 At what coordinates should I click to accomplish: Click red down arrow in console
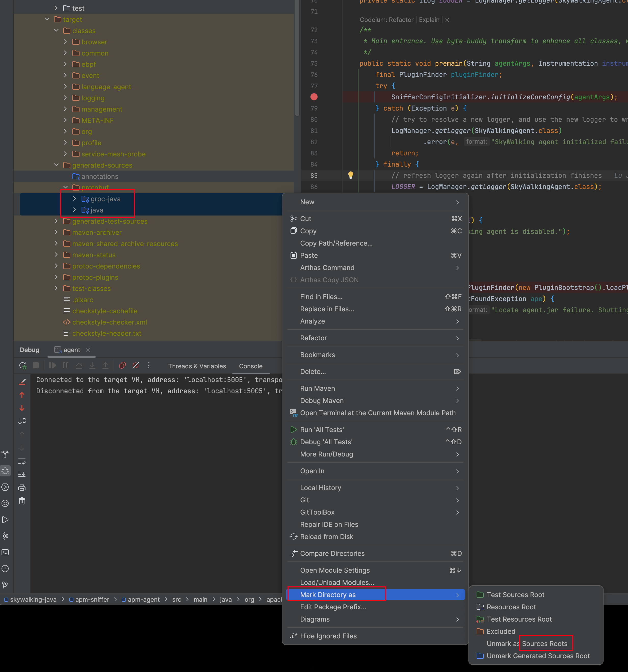pos(22,408)
